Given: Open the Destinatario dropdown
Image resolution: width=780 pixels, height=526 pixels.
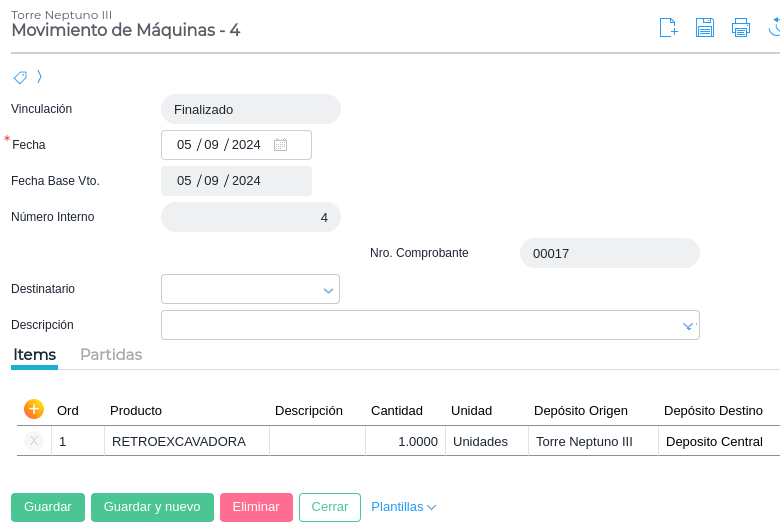Looking at the screenshot, I should pos(328,290).
